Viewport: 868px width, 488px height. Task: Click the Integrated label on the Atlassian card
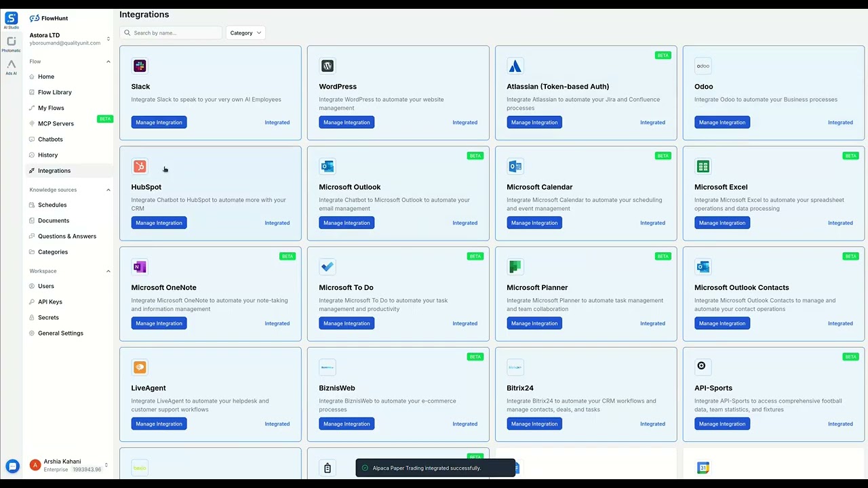tap(652, 123)
